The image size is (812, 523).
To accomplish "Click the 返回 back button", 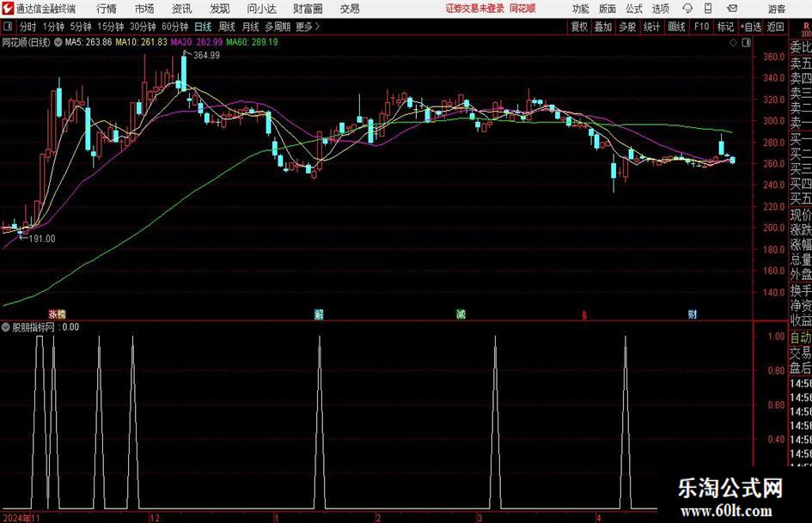I will click(x=775, y=27).
